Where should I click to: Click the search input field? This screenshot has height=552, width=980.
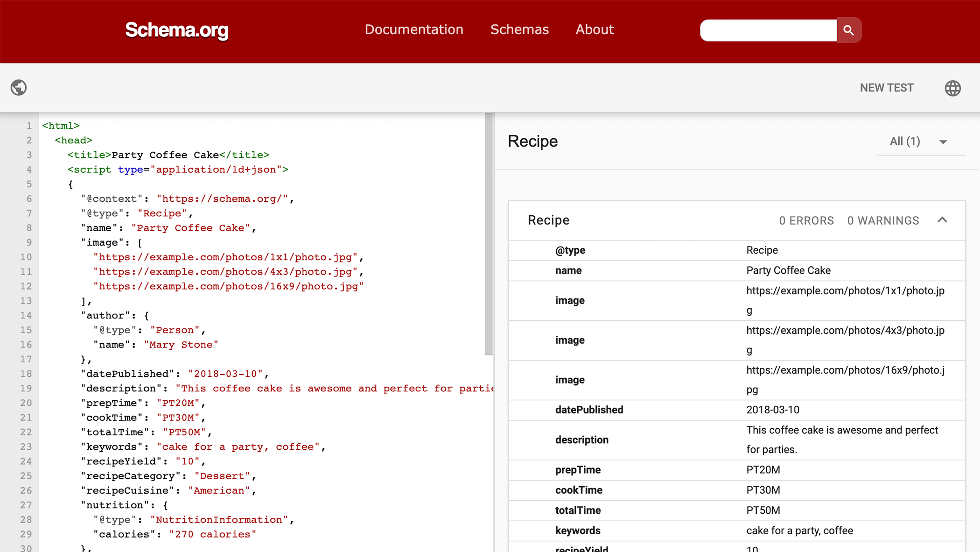(x=770, y=29)
